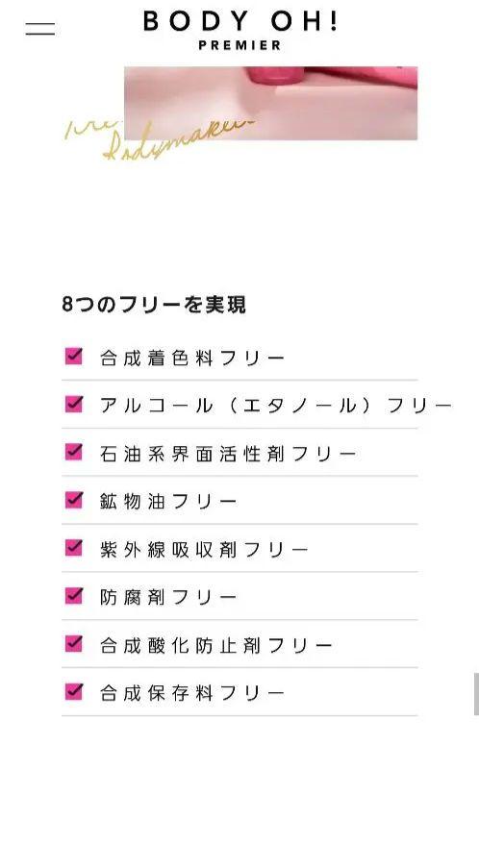The image size is (479, 868).
Task: Toggle the 合成保存料フリー checkmark icon
Action: (x=74, y=691)
